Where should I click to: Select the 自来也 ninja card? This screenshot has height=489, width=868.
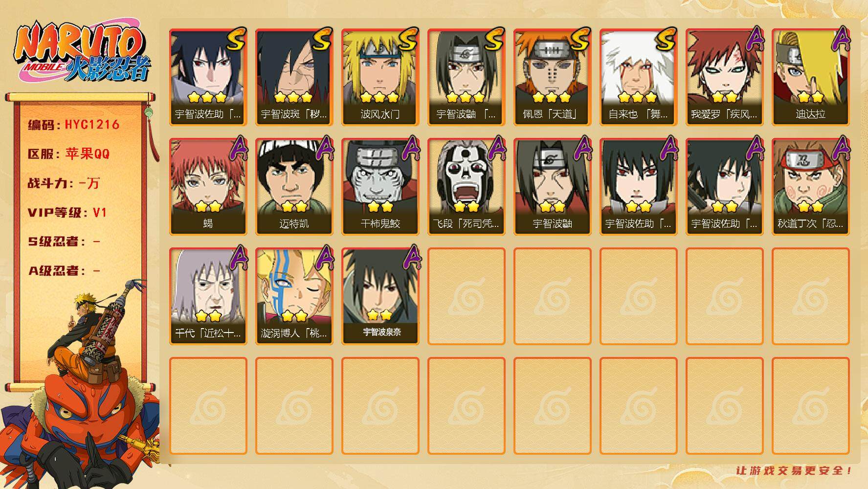click(638, 77)
